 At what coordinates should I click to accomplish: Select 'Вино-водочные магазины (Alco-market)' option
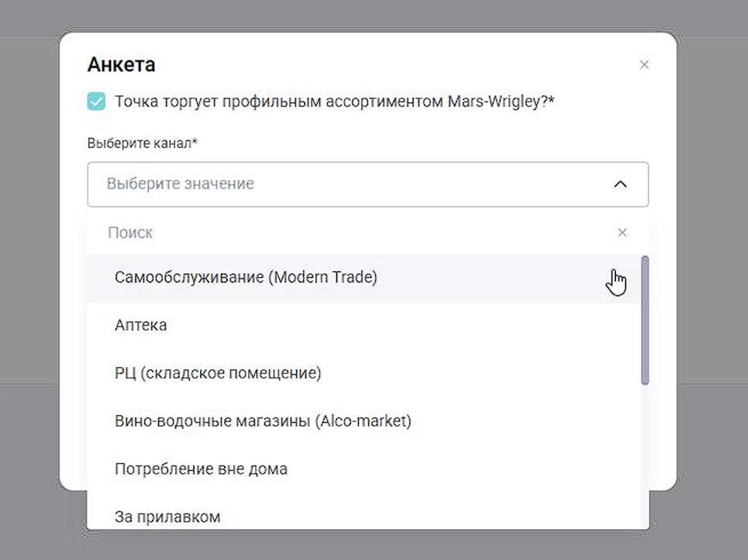pos(263,421)
